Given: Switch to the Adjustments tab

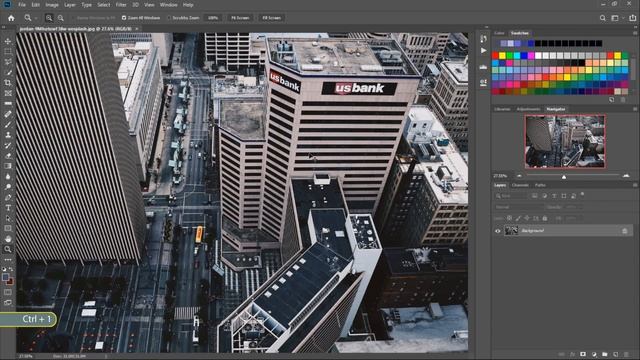Looking at the screenshot, I should pos(528,109).
